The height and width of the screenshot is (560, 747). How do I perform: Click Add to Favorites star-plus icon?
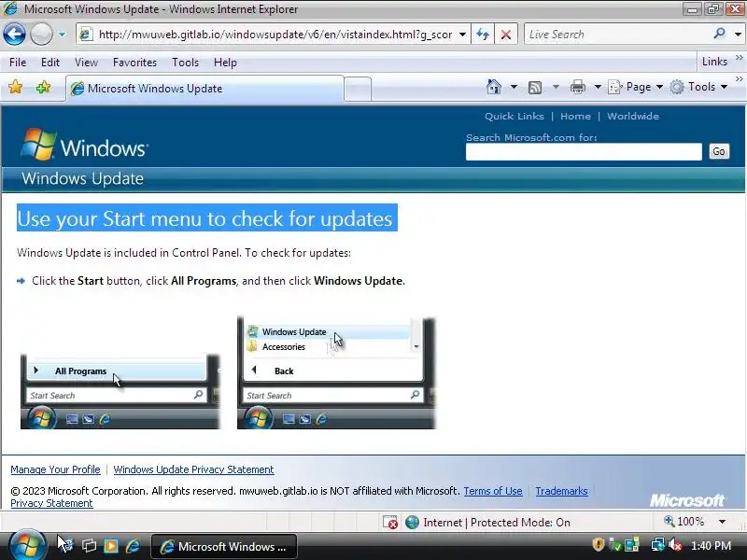click(43, 87)
